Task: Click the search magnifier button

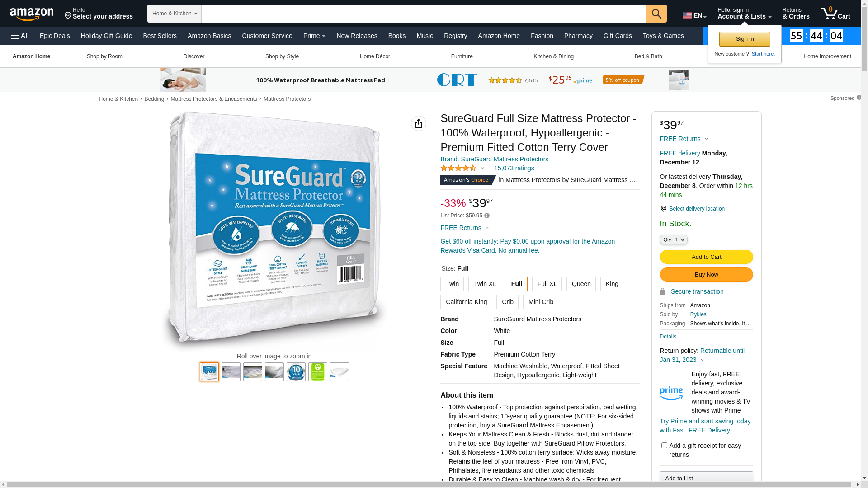Action: click(656, 14)
